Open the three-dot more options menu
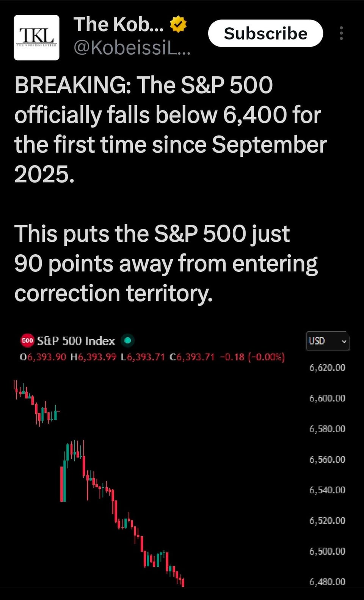This screenshot has height=600, width=364. coord(341,33)
